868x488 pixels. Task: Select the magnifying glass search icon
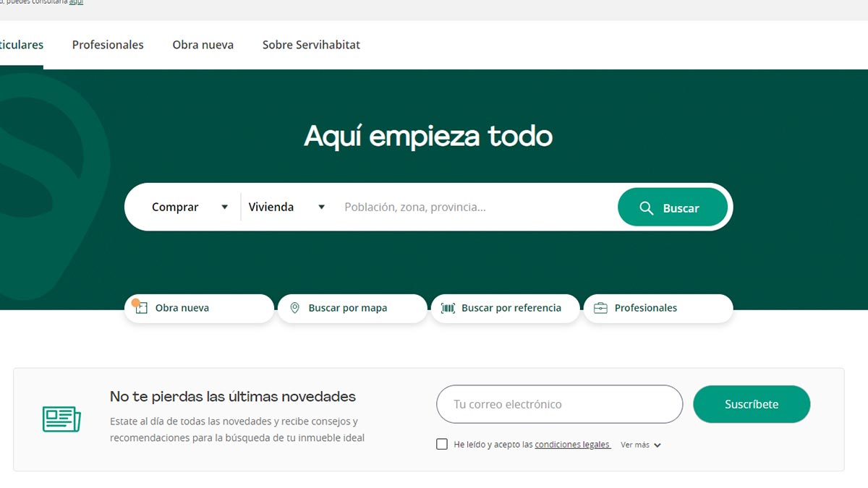[x=646, y=207]
